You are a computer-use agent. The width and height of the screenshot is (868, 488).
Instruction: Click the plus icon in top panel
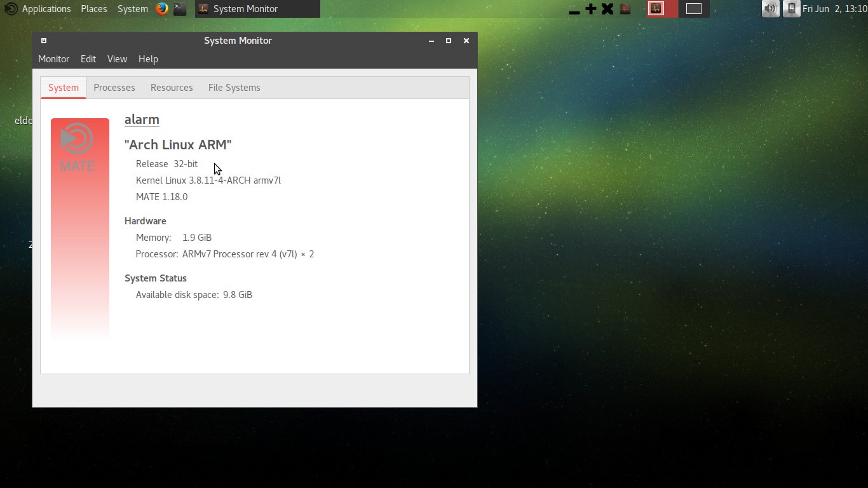pos(591,9)
